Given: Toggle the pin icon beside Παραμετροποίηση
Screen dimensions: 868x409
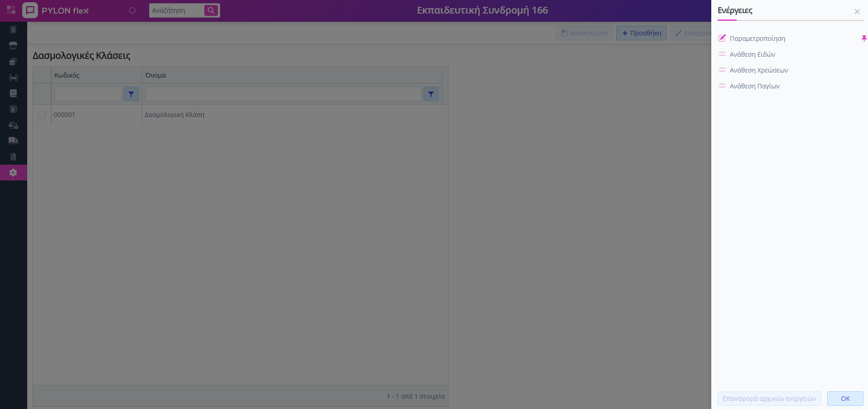Looking at the screenshot, I should [863, 39].
